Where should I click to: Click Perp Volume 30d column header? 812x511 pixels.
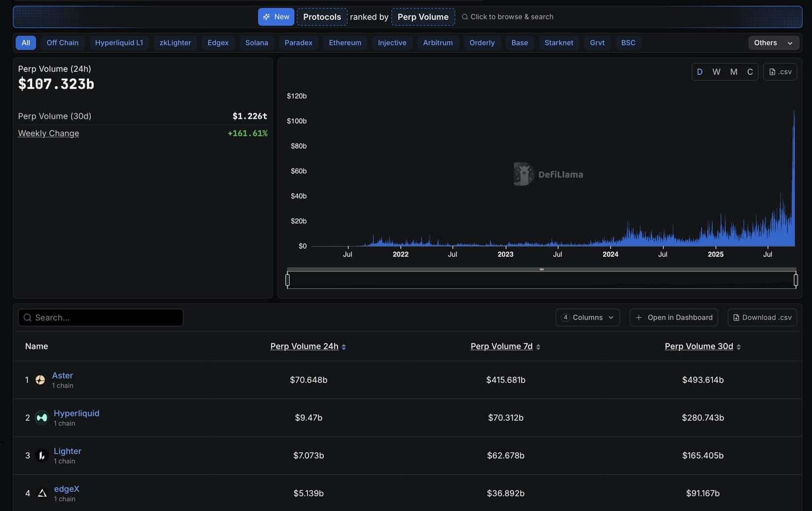pos(699,347)
